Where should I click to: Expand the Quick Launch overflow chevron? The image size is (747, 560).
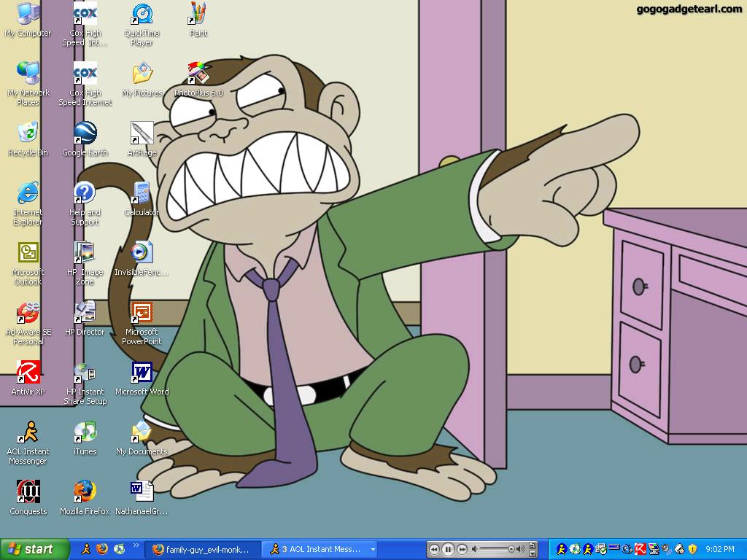[x=136, y=545]
